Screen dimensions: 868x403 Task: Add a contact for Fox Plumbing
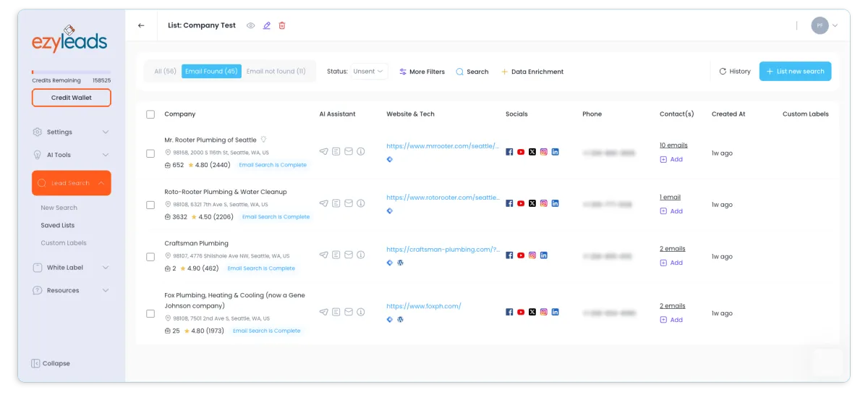pyautogui.click(x=671, y=320)
